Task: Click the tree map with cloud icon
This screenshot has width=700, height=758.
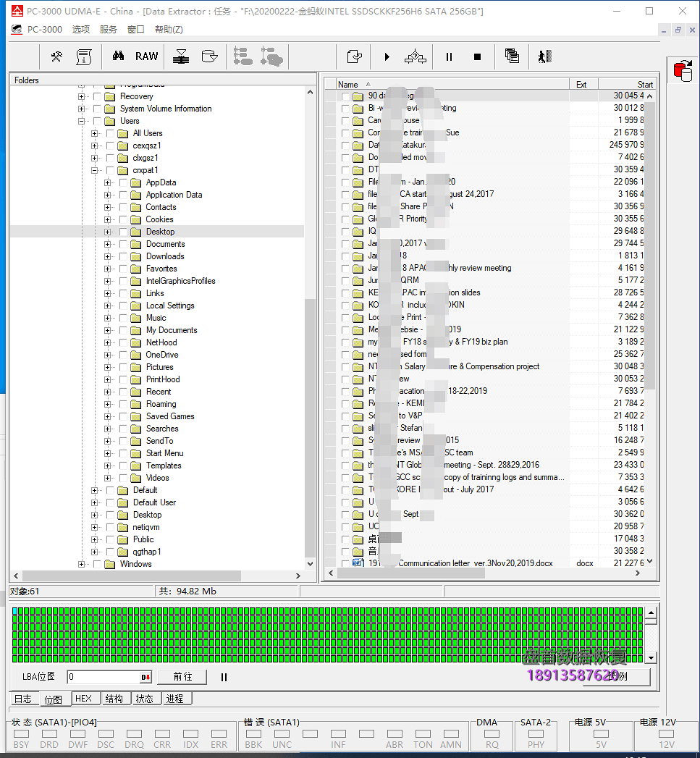Action: pyautogui.click(x=271, y=56)
